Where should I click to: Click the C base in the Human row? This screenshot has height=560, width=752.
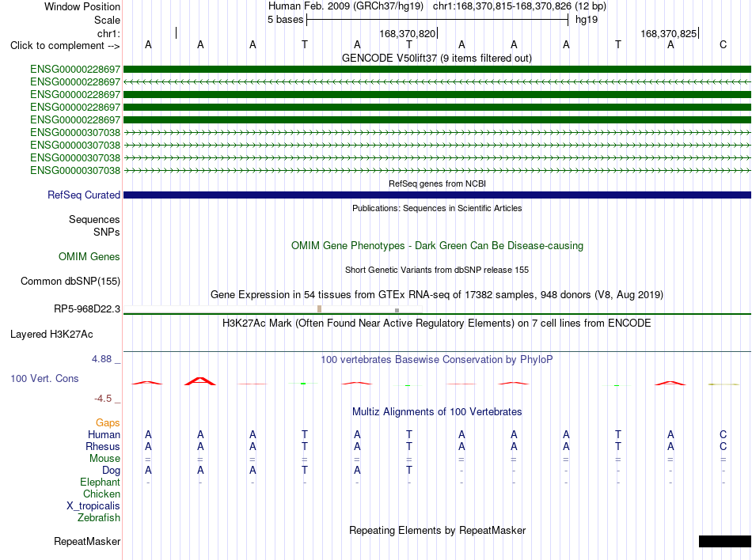click(723, 434)
